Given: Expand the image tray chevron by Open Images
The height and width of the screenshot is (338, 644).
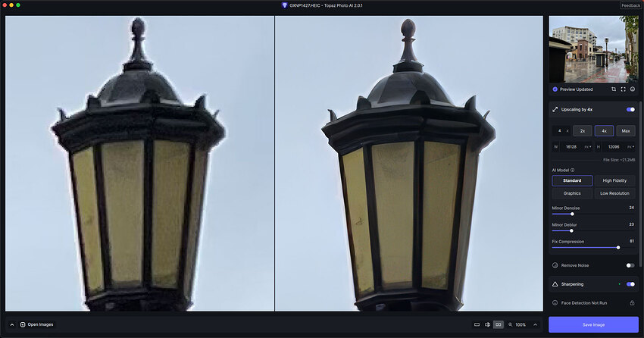Looking at the screenshot, I should [x=12, y=324].
